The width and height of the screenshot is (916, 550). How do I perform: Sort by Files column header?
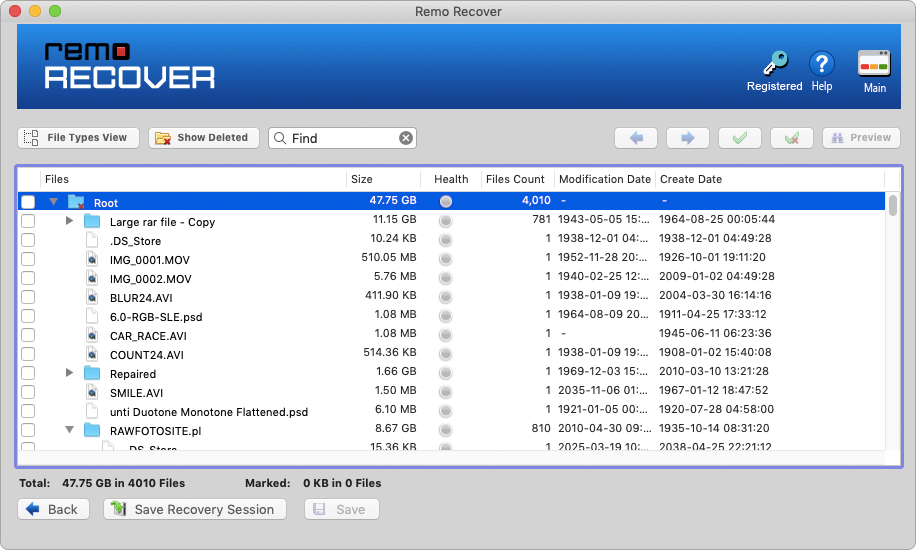193,179
